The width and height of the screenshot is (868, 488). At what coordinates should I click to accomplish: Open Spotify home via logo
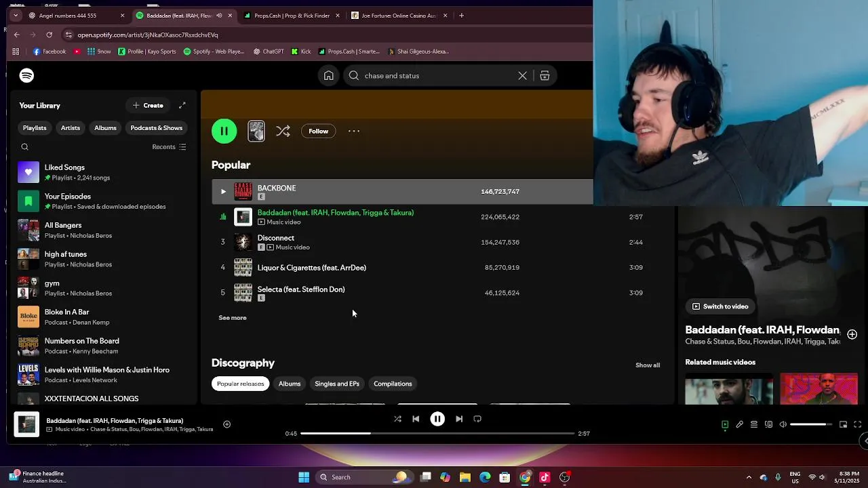[x=26, y=75]
